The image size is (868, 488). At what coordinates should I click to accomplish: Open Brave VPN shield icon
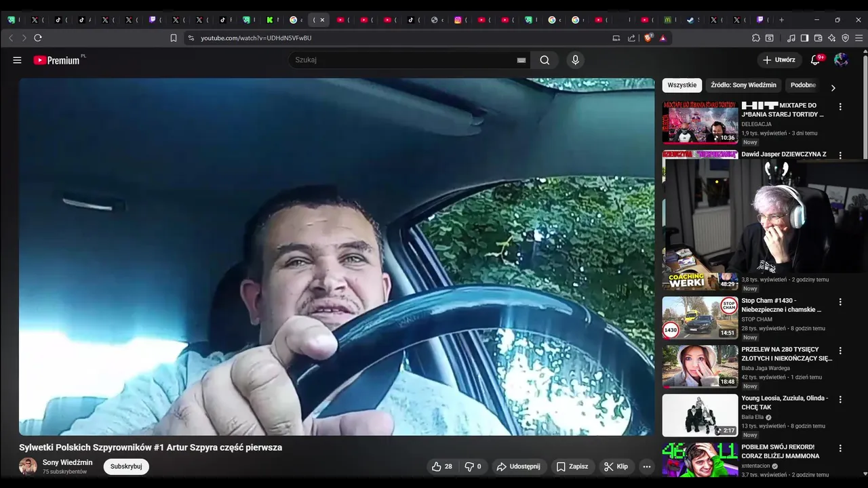(845, 38)
